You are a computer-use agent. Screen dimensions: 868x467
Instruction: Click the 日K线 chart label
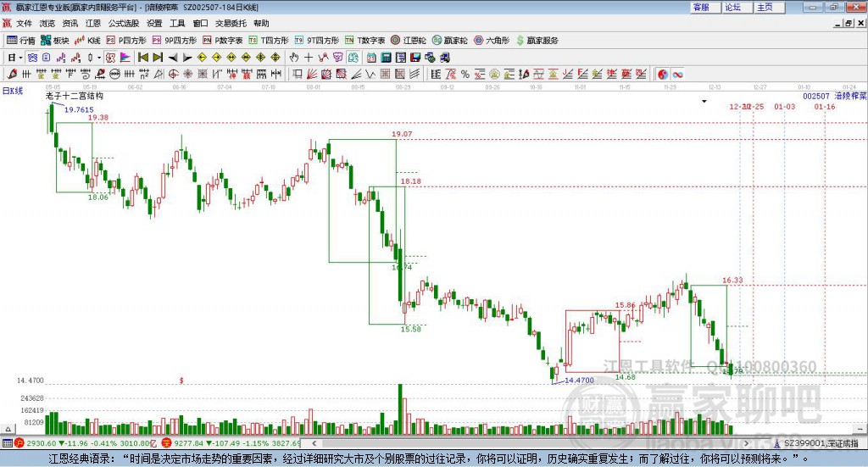coord(13,91)
